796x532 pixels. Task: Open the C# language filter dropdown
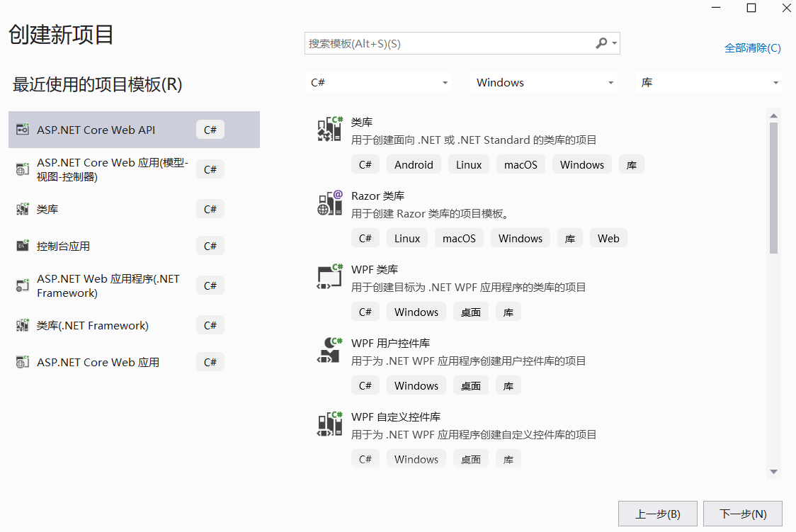coord(379,83)
